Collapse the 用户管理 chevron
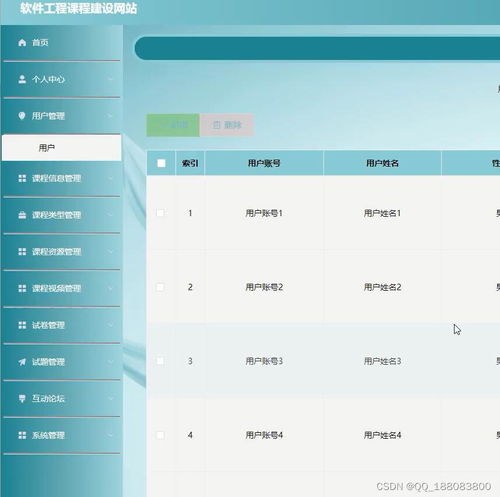 110,116
